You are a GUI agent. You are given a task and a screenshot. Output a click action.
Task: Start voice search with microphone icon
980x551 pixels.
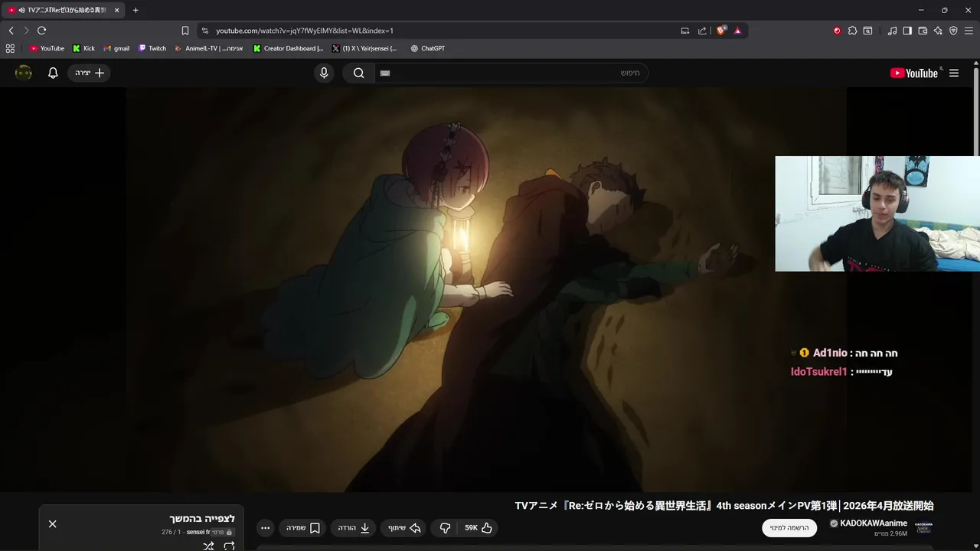(x=324, y=73)
